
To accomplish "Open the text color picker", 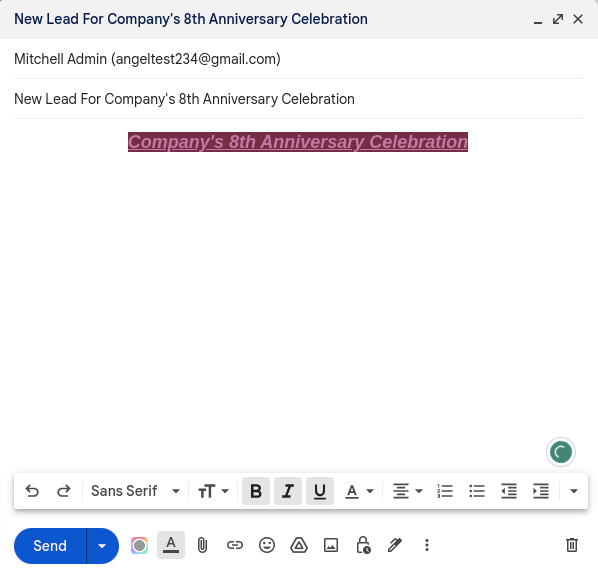I will coord(359,491).
